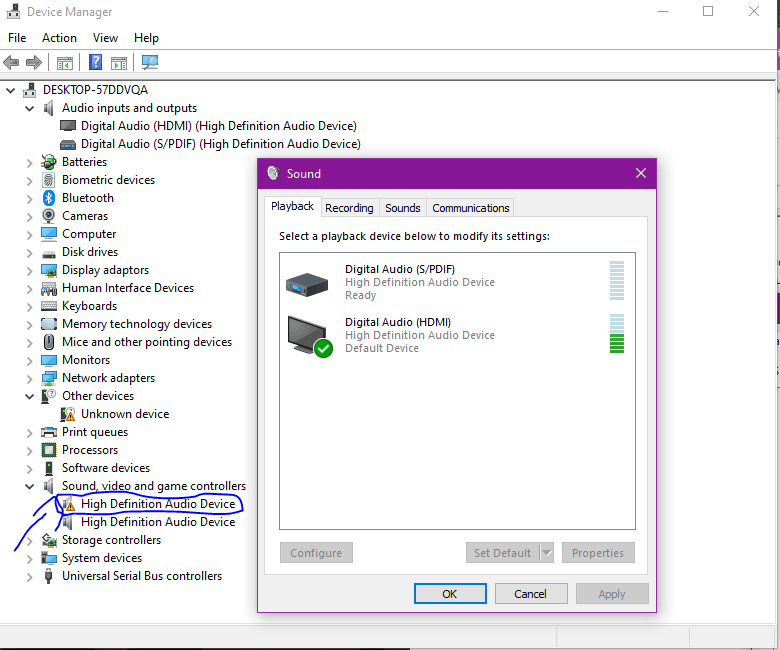This screenshot has height=650, width=780.
Task: Click the Cameras category icon
Action: (49, 216)
